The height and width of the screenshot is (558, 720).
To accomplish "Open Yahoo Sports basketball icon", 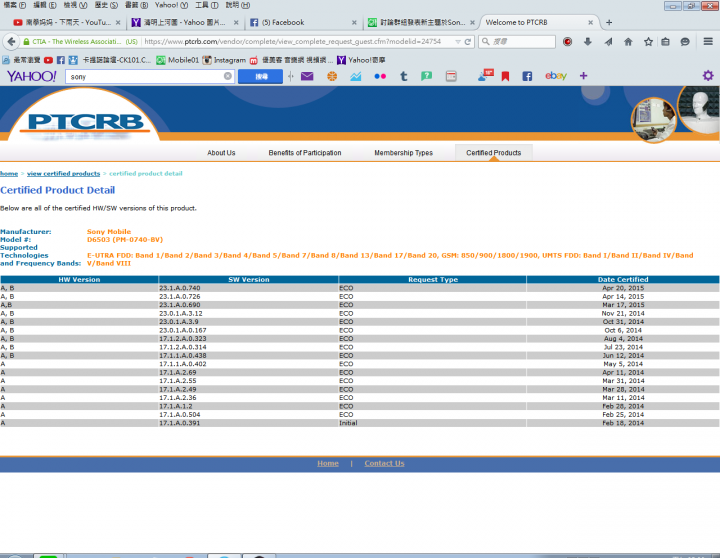I will (x=332, y=76).
